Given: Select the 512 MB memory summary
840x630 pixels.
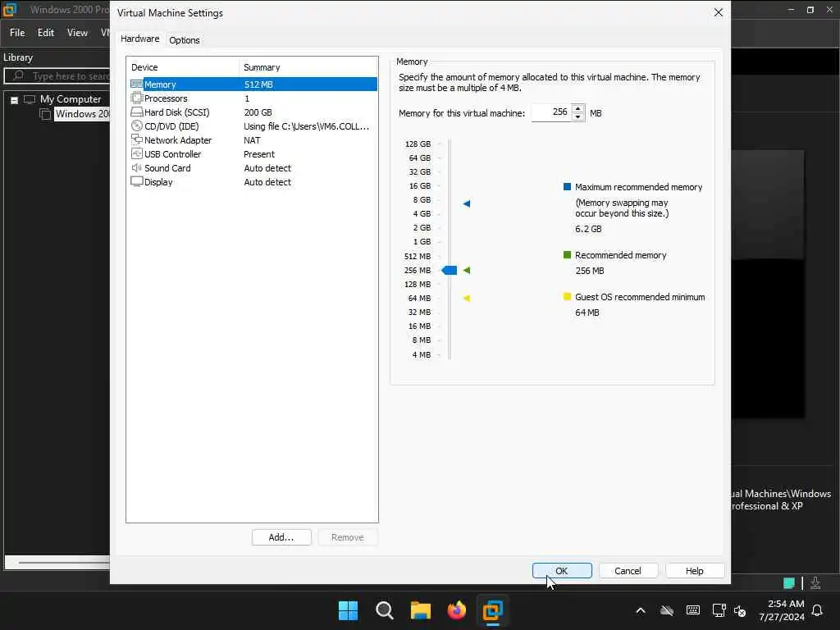Looking at the screenshot, I should 258,84.
